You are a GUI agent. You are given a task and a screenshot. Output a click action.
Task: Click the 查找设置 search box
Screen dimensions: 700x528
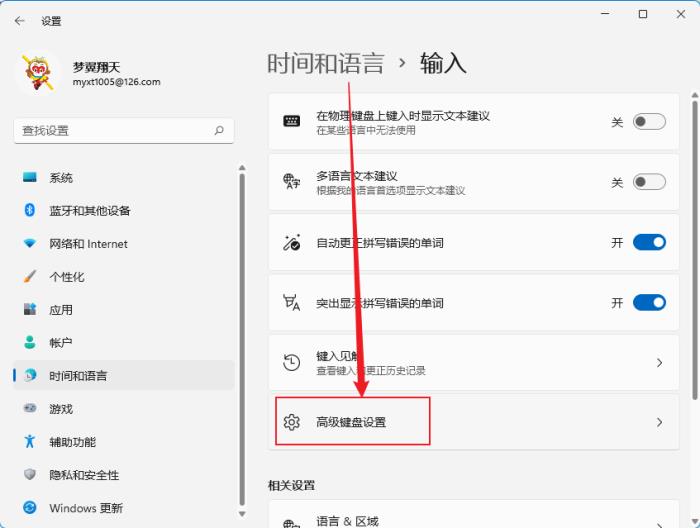[x=115, y=131]
